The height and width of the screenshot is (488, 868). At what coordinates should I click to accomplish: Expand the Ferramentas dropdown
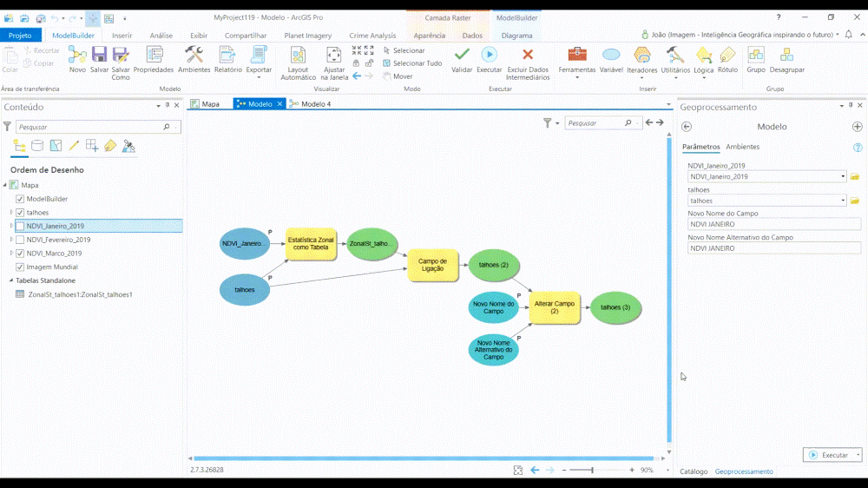coord(576,77)
